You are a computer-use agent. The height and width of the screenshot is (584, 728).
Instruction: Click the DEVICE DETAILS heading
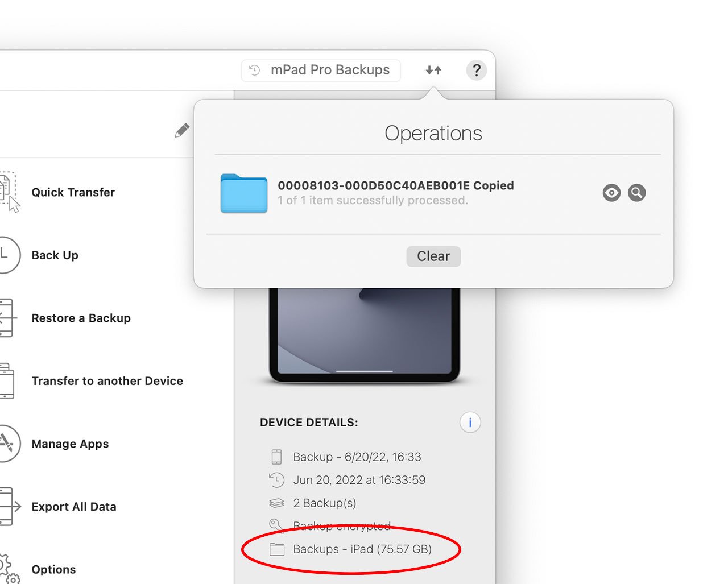(x=309, y=423)
